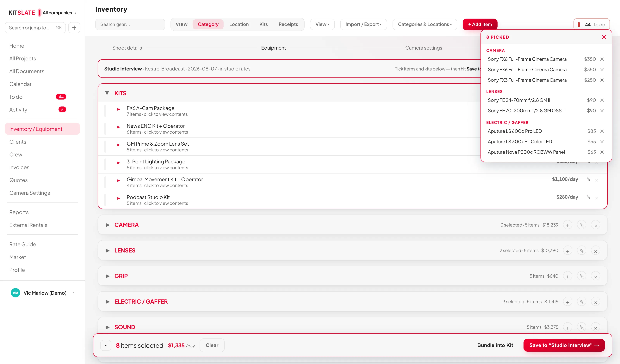Tick the Gimbal Movement Kit + Operator selection bar
Screen dimensions: 620x364
(x=105, y=182)
